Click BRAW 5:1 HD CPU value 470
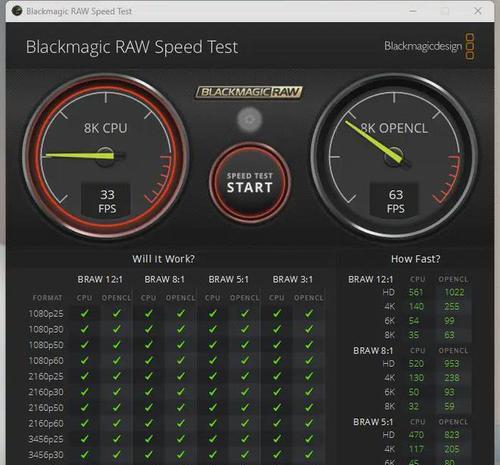This screenshot has height=465, width=500. click(416, 435)
